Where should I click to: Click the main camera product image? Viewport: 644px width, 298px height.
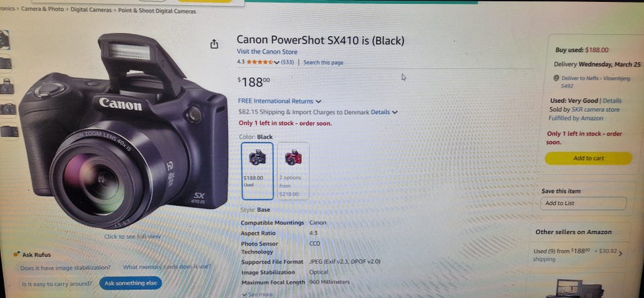[123, 132]
